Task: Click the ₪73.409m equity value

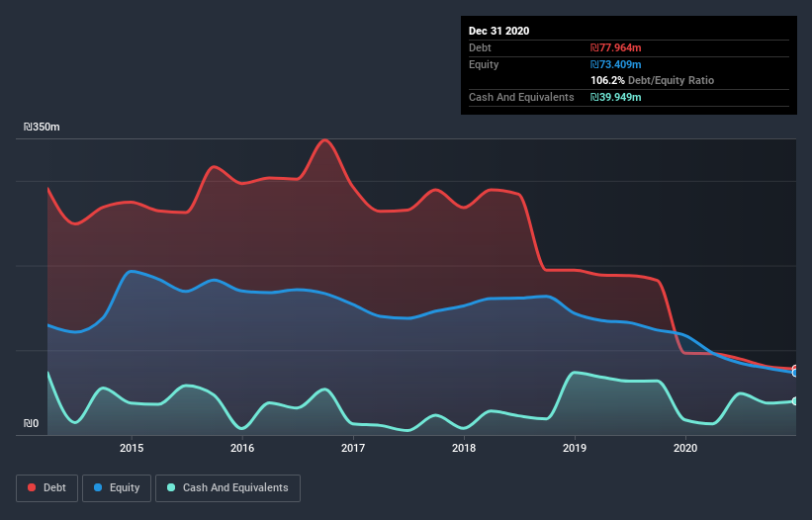Action: tap(616, 64)
